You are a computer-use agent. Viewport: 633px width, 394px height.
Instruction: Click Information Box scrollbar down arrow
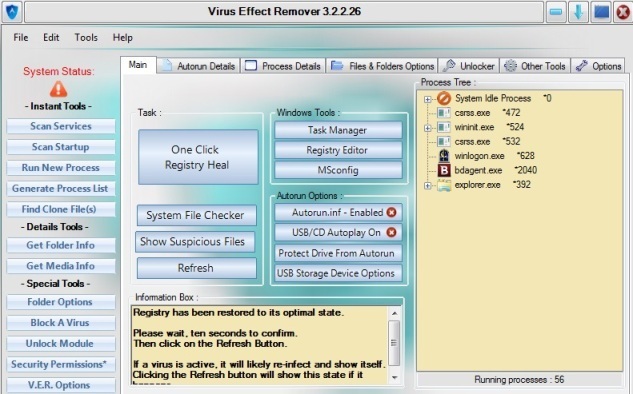(394, 377)
